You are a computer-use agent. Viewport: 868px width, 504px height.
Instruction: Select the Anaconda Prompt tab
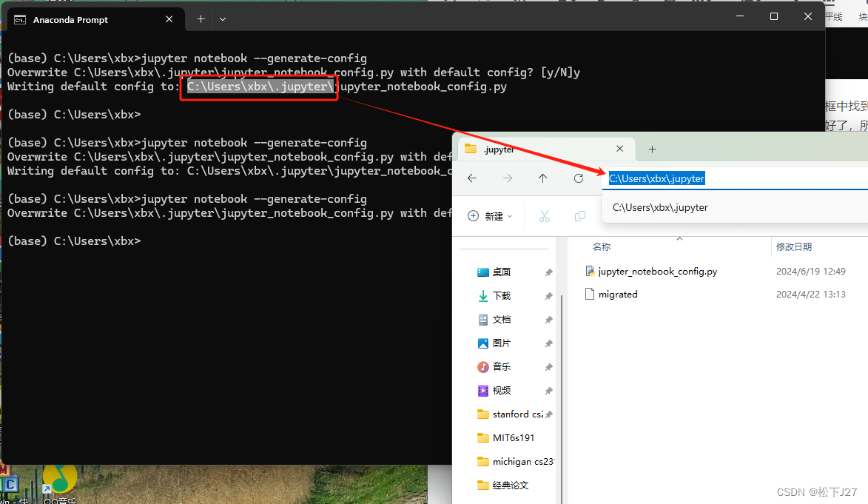(94, 20)
